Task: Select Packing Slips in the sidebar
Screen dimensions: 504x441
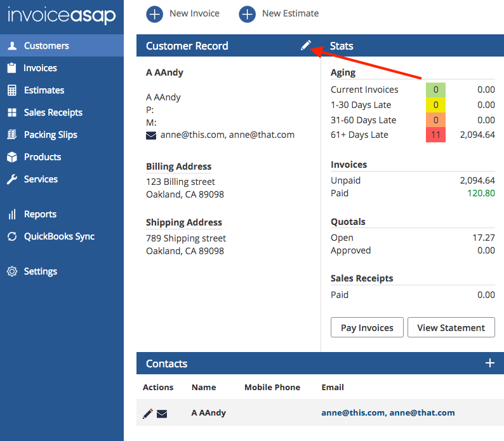Action: (x=50, y=135)
